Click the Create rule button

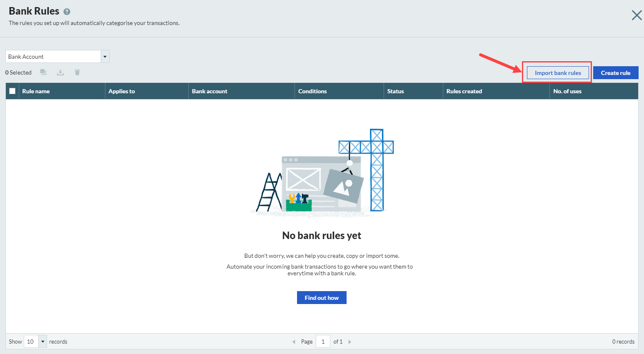point(615,73)
